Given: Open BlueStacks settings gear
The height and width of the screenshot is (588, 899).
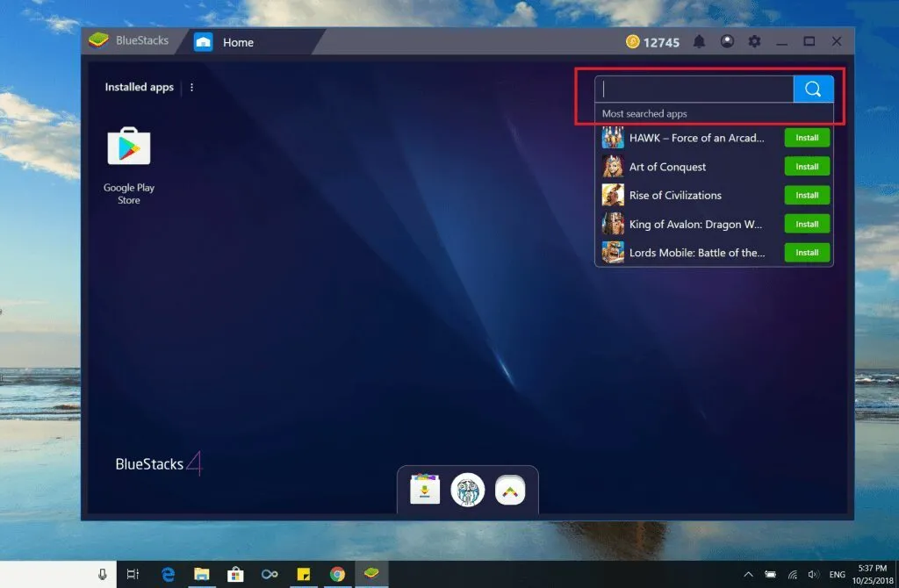Looking at the screenshot, I should click(754, 41).
